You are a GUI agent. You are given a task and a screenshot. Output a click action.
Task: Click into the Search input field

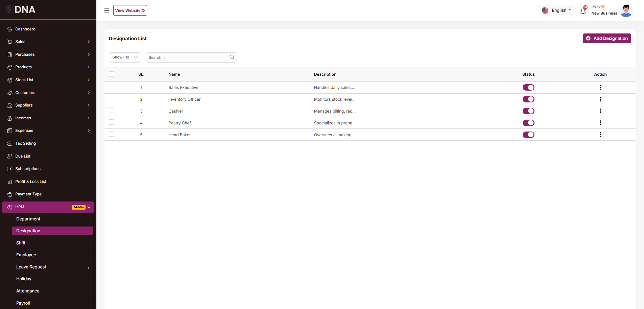click(x=188, y=57)
